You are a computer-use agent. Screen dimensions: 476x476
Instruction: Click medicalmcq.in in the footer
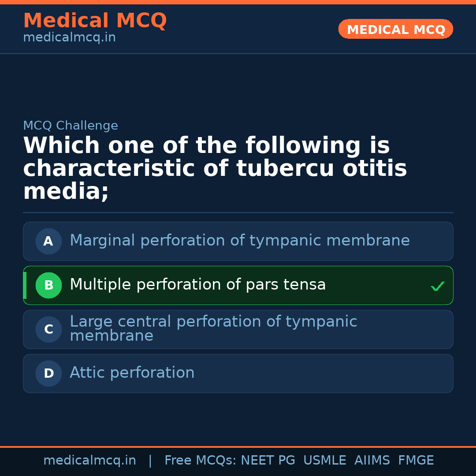click(x=90, y=460)
